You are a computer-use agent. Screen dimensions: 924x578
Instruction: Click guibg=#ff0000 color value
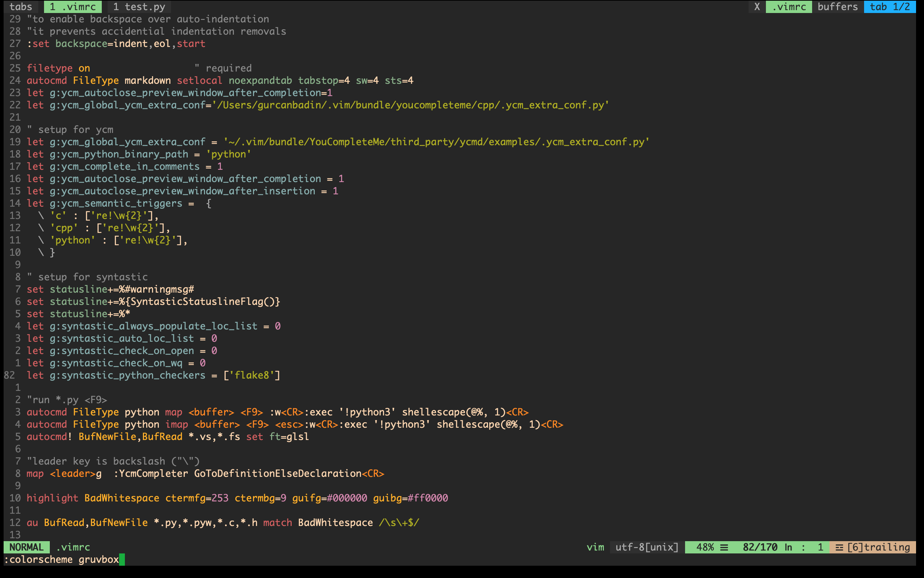(x=410, y=498)
